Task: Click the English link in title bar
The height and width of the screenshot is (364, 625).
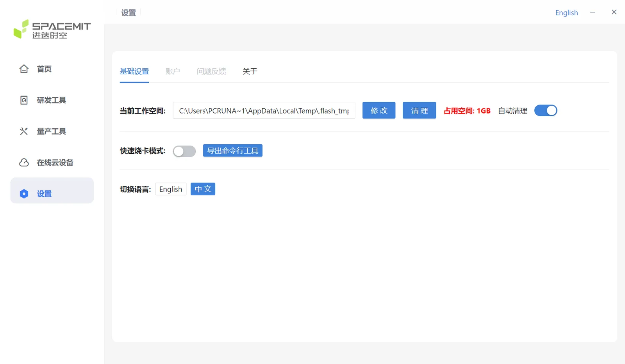Action: coord(566,12)
